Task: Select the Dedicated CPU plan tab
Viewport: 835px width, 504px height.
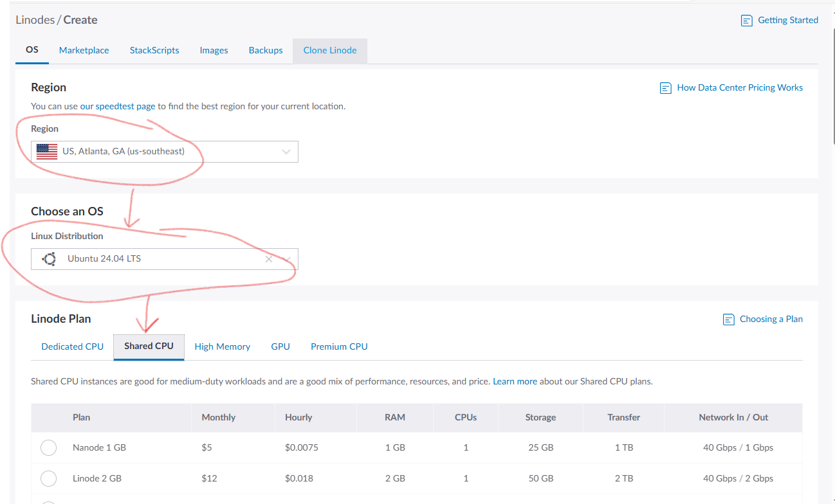Action: [73, 346]
